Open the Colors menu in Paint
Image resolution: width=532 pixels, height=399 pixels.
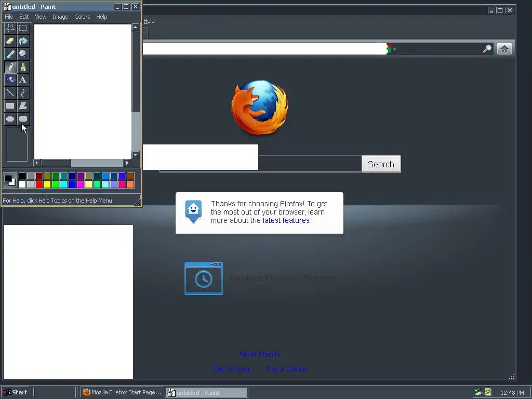pos(82,17)
